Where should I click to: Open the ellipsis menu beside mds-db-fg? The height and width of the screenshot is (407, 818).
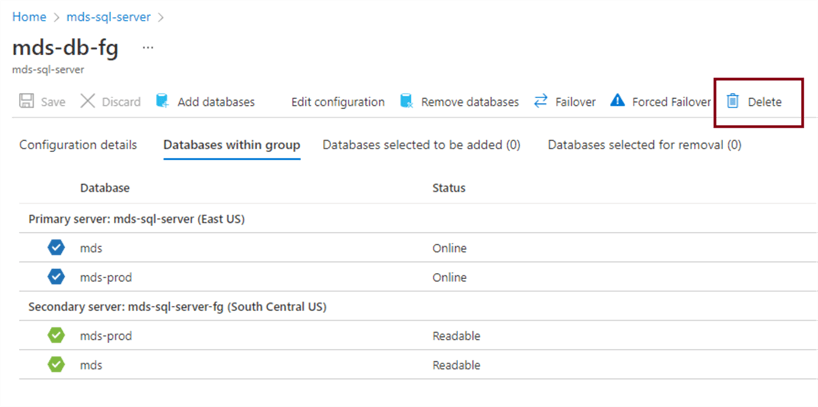[148, 47]
